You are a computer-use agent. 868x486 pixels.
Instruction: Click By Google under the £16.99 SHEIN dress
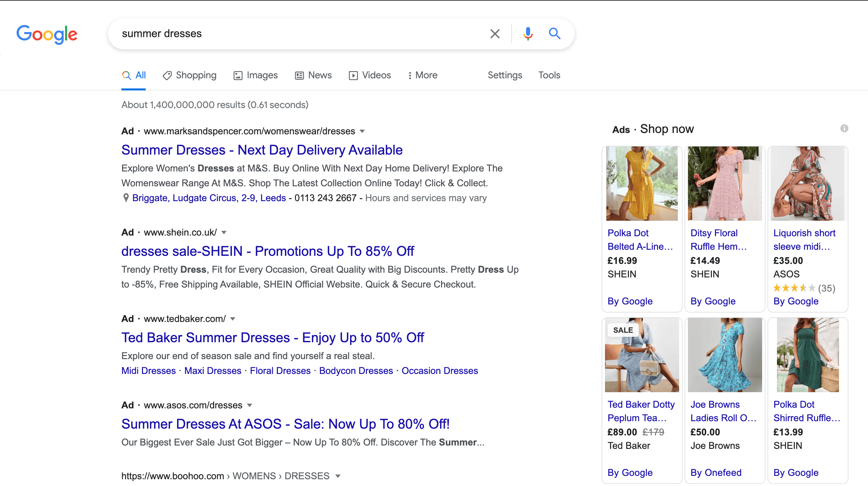(630, 301)
